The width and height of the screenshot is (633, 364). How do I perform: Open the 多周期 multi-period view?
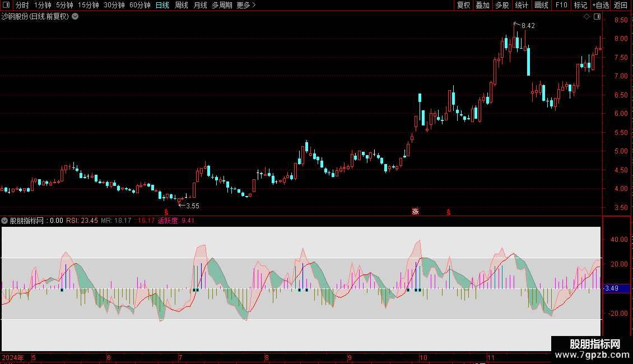click(x=222, y=5)
